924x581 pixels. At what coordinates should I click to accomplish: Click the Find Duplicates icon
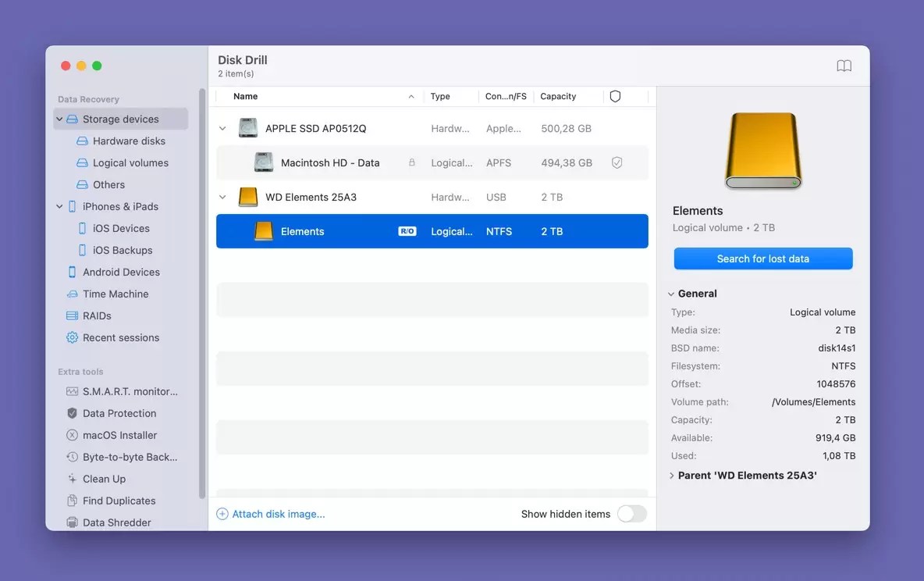[72, 501]
